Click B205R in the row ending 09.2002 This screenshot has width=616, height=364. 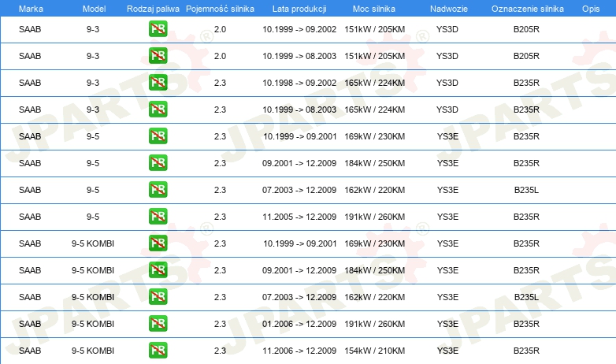526,29
